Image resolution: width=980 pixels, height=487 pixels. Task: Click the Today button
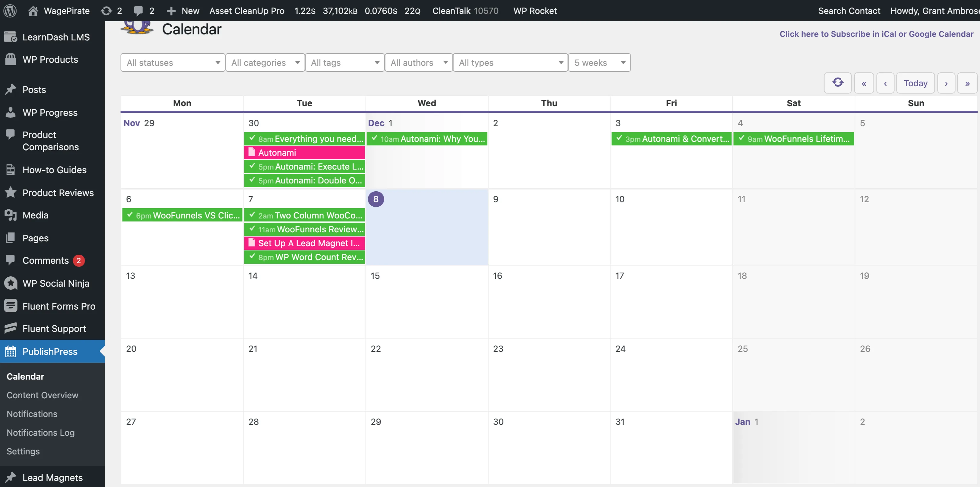click(x=915, y=83)
